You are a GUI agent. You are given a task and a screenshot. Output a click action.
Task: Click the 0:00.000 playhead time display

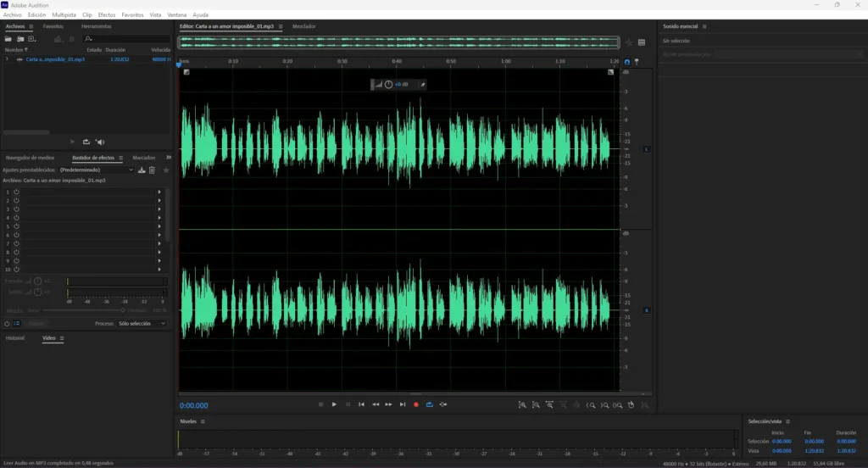pos(194,405)
